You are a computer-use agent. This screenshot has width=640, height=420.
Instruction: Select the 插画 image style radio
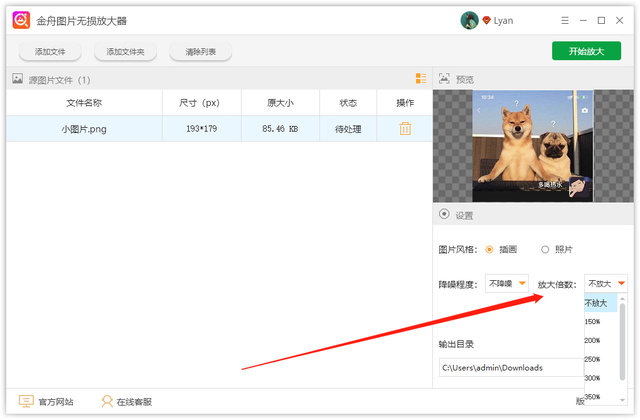489,249
